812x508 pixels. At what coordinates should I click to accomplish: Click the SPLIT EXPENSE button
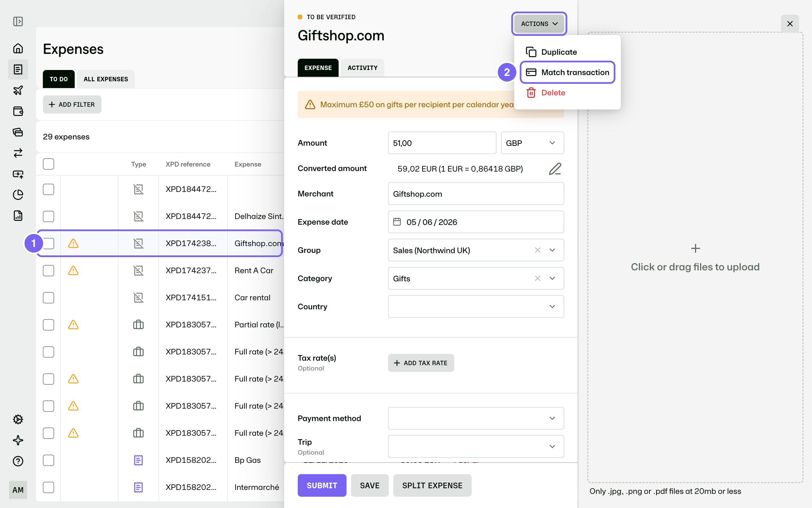pyautogui.click(x=432, y=485)
